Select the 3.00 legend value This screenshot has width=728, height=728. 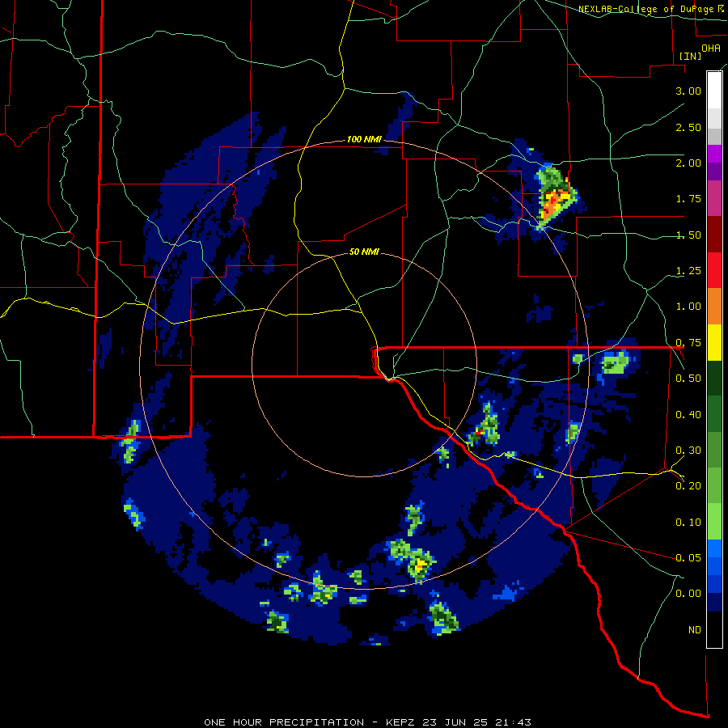[x=688, y=91]
